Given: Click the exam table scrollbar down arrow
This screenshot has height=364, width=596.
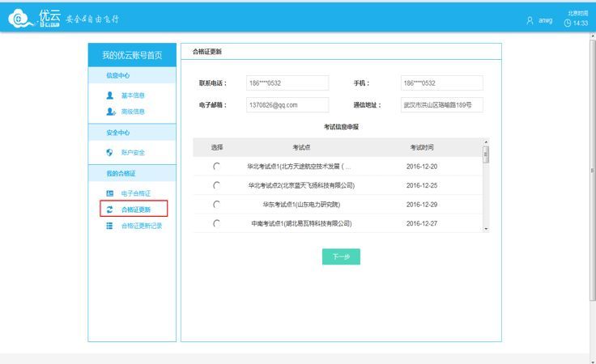Looking at the screenshot, I should (x=486, y=229).
